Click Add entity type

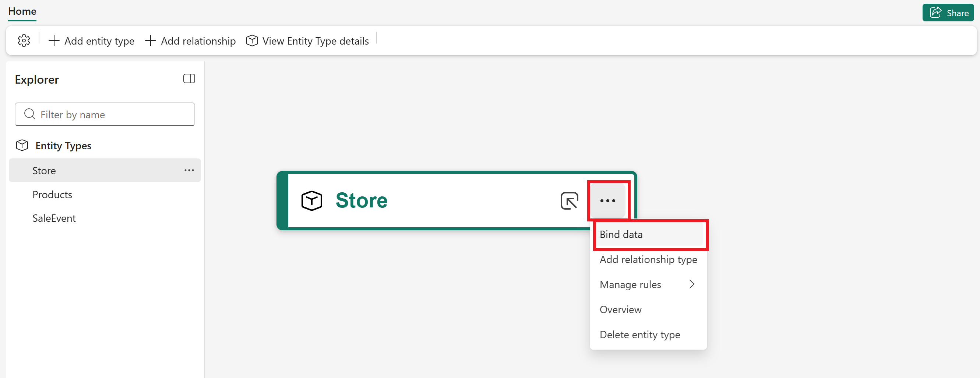click(91, 41)
